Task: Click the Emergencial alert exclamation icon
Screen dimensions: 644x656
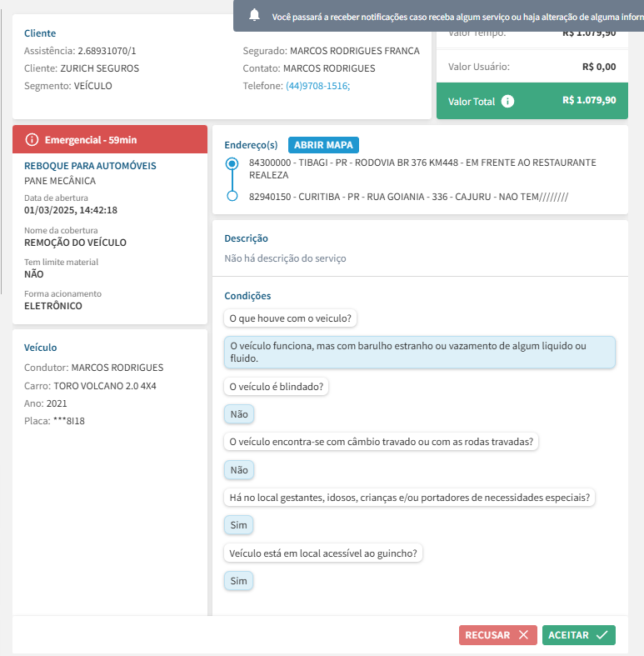Action: tap(32, 139)
